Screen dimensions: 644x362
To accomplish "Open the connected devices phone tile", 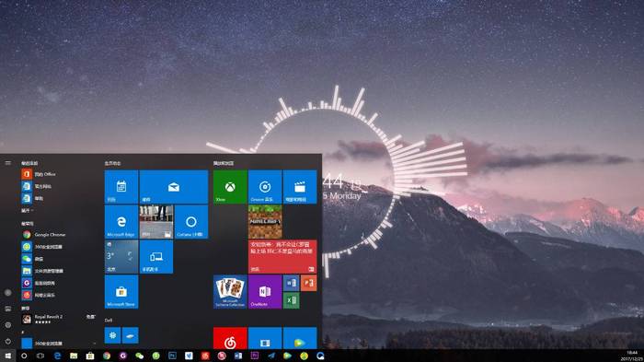I will 156,257.
